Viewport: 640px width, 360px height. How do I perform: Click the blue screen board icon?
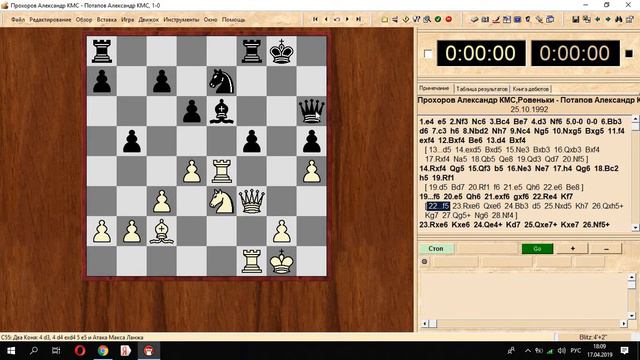518,19
